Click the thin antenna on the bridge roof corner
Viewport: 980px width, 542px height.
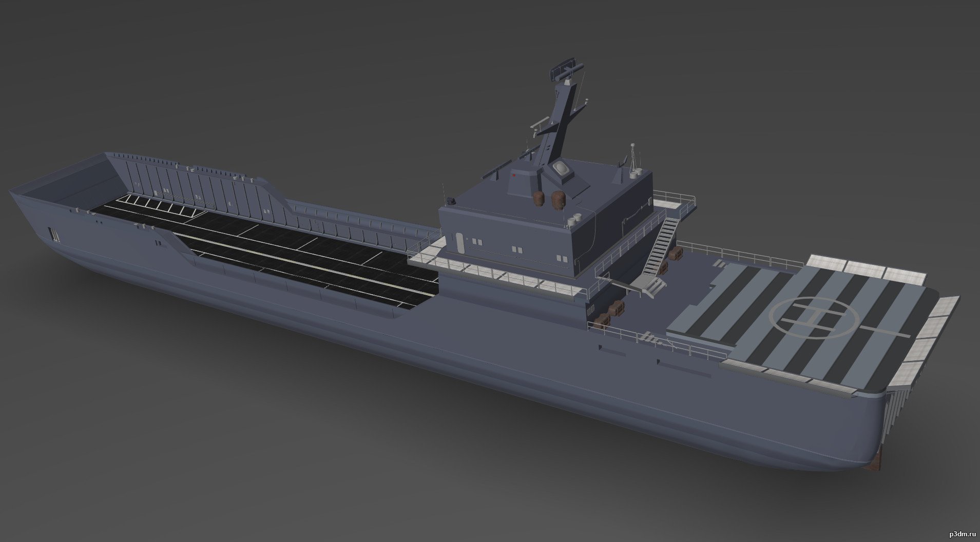coord(634,157)
